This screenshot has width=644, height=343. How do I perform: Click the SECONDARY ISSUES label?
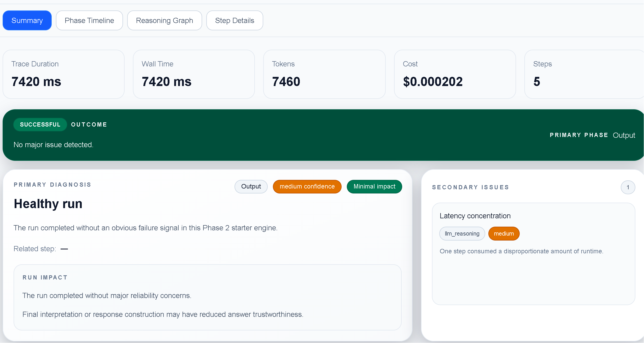471,187
